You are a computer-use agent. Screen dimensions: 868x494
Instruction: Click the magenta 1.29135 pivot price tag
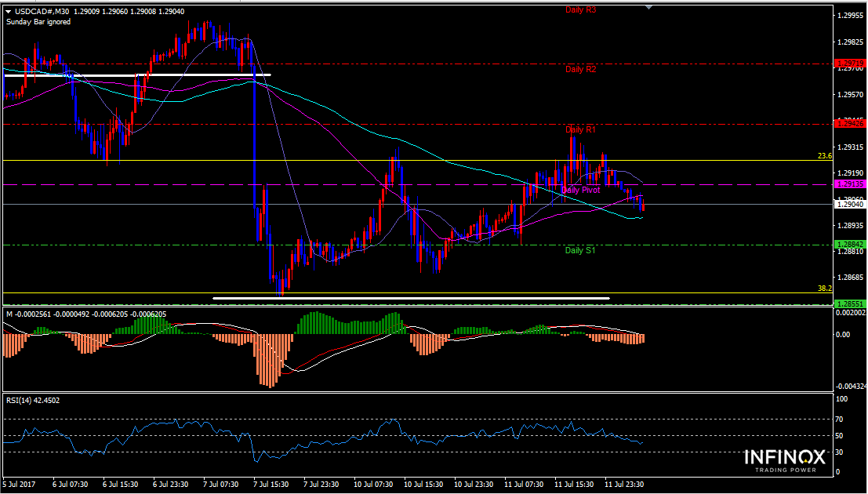pos(850,184)
